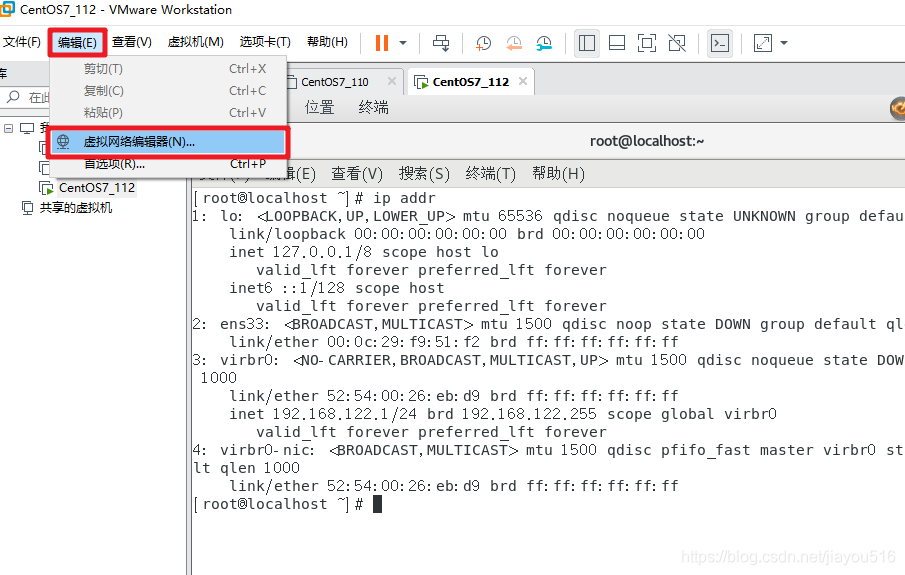
Task: Open the snapshot manager icon
Action: point(544,43)
